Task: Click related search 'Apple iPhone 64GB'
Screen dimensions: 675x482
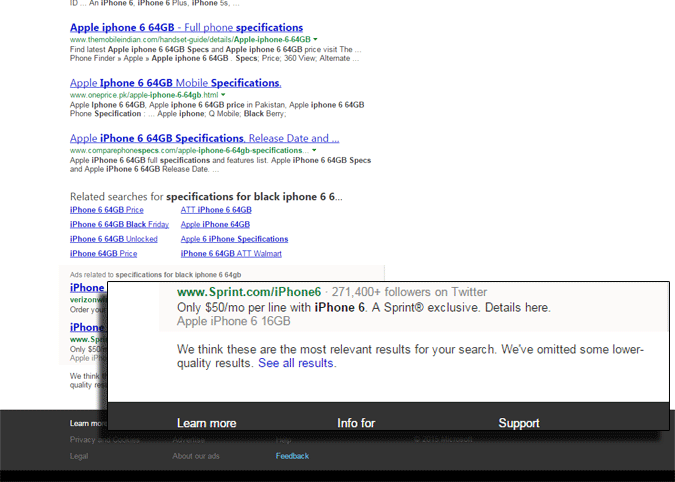Action: click(x=215, y=225)
